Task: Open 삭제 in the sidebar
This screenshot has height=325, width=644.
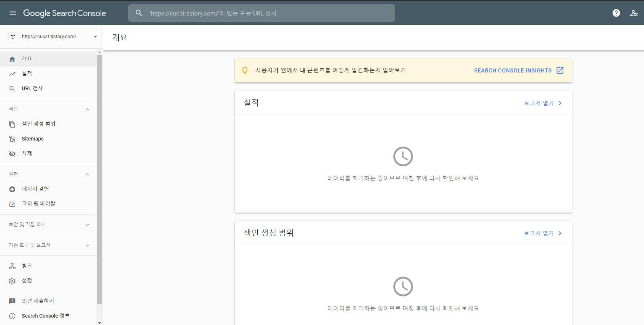Action: coord(48,154)
